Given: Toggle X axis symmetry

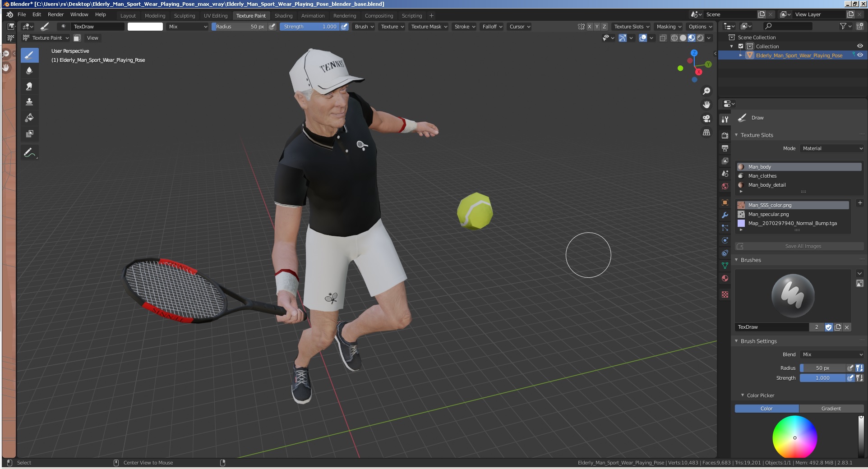Looking at the screenshot, I should tap(589, 27).
